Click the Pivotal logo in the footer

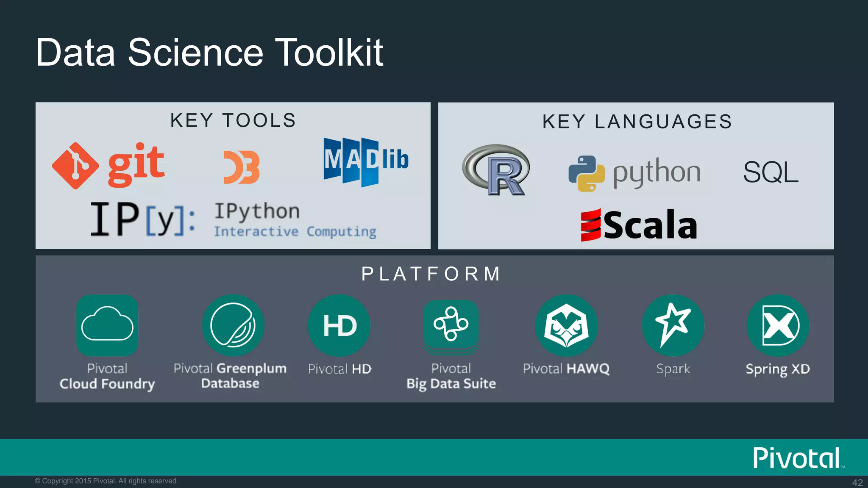pos(799,458)
